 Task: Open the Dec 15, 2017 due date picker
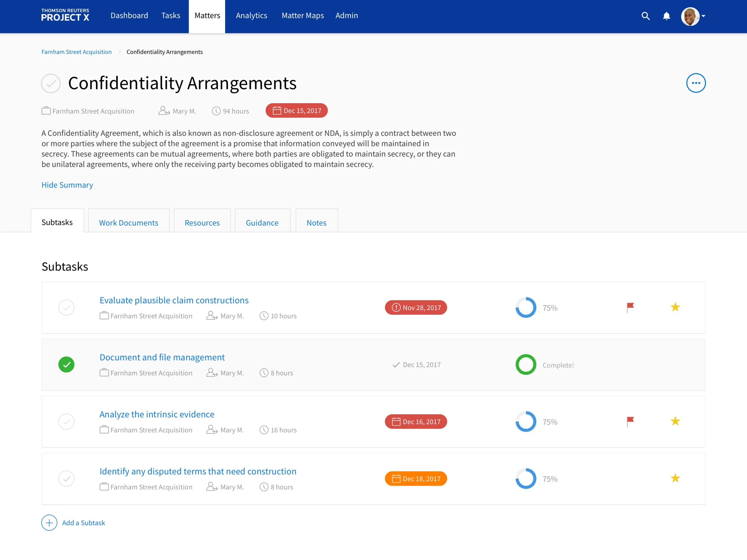tap(296, 111)
